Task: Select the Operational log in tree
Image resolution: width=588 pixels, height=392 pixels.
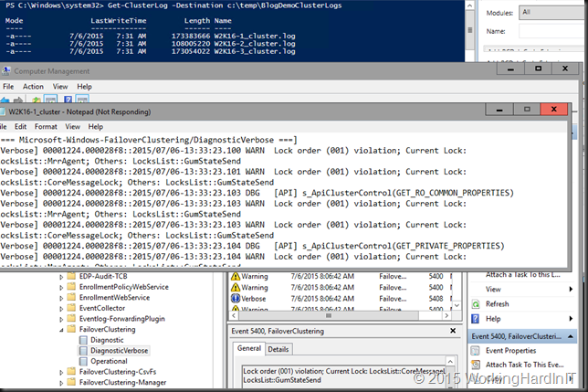Action: [109, 361]
